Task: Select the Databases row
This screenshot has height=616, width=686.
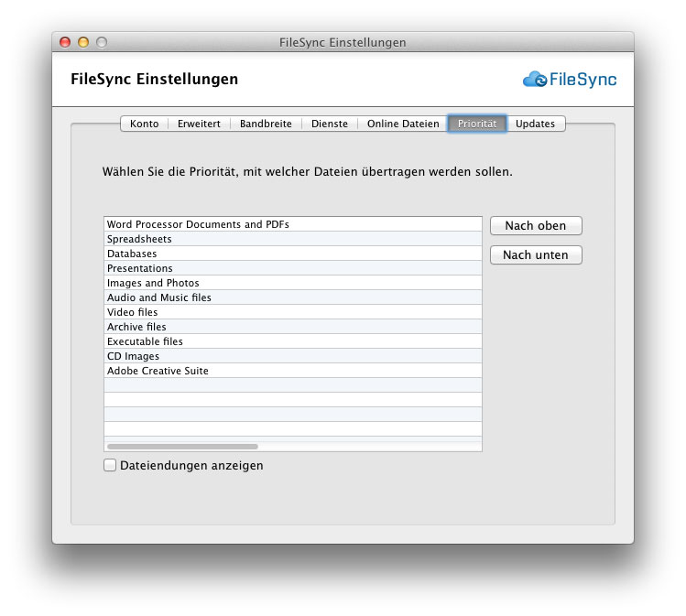Action: click(293, 254)
